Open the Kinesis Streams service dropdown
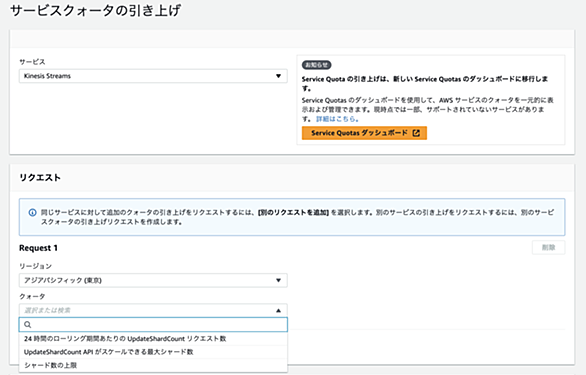The height and width of the screenshot is (375, 586). pyautogui.click(x=153, y=76)
